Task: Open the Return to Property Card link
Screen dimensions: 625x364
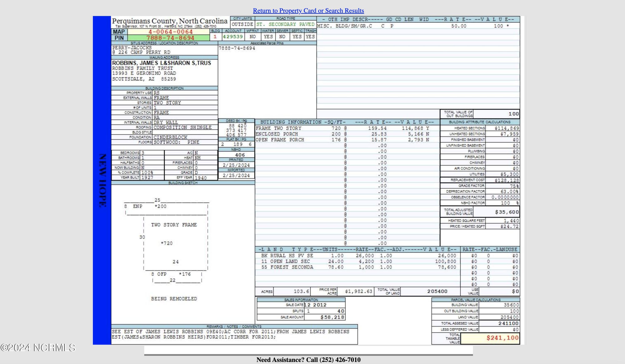Action: [308, 11]
